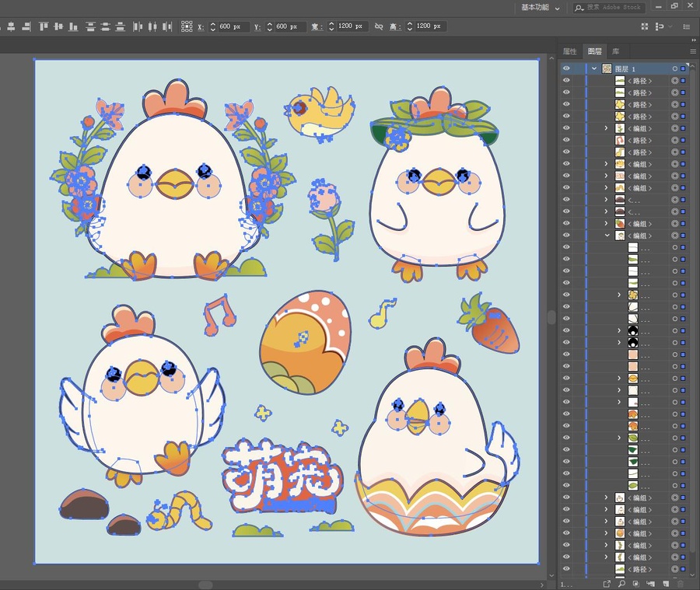Hide the expanded <编组> group via its eye
The width and height of the screenshot is (700, 590).
566,236
